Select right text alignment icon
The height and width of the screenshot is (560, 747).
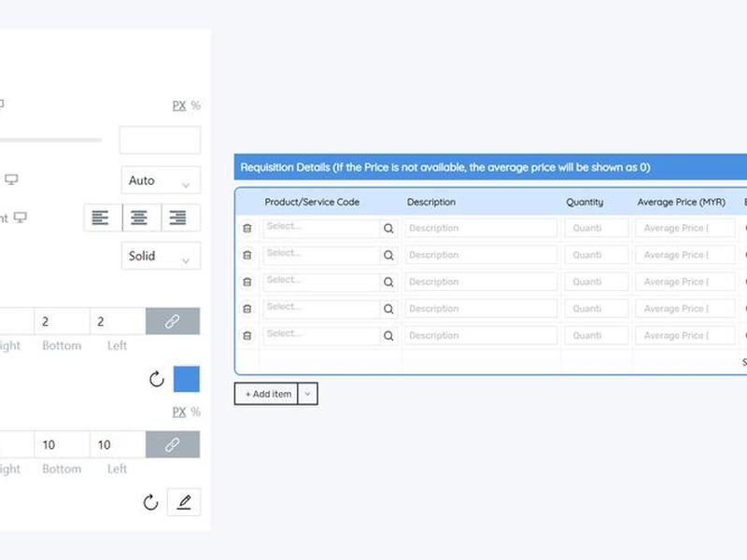(178, 217)
